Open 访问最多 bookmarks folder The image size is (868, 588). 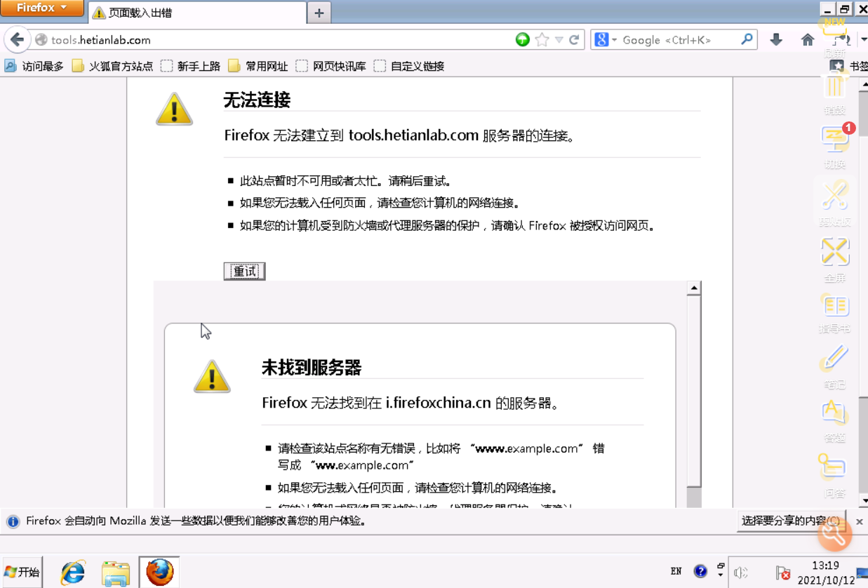tap(34, 66)
